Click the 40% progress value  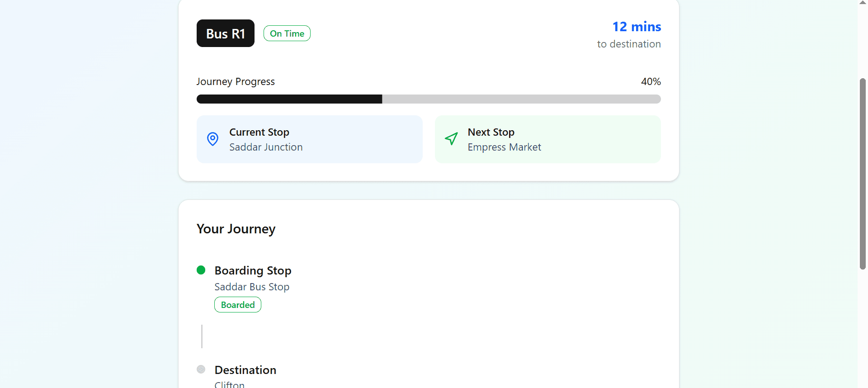point(651,82)
